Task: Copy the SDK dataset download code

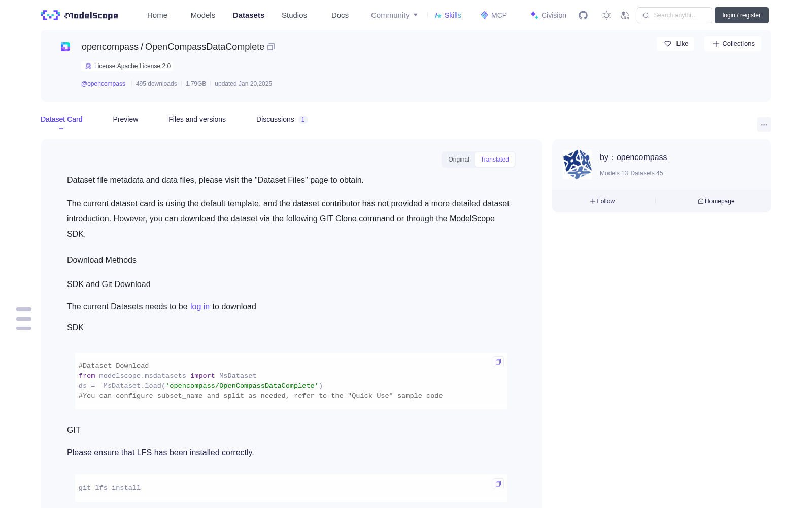Action: coord(498,362)
